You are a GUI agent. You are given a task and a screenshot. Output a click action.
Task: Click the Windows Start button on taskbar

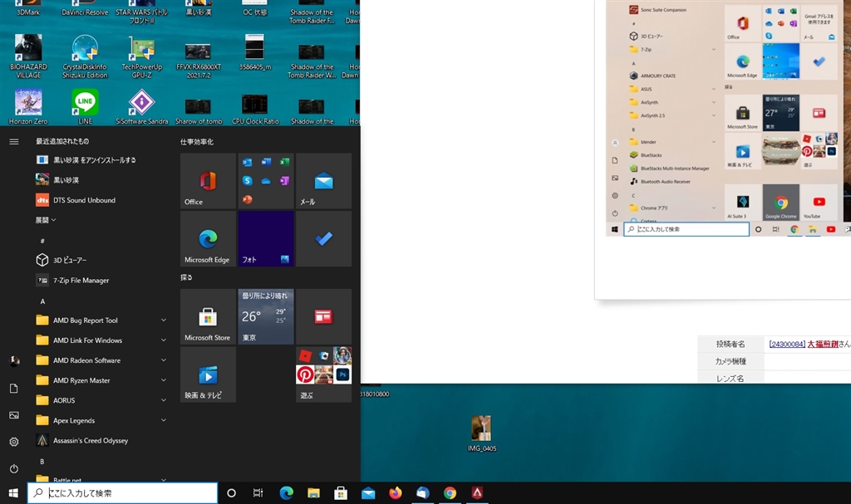[x=13, y=492]
